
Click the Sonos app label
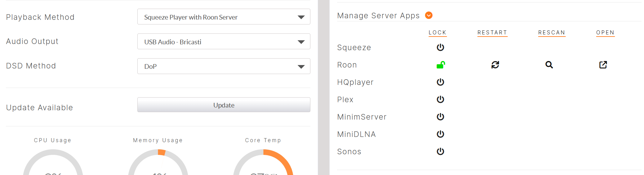349,151
